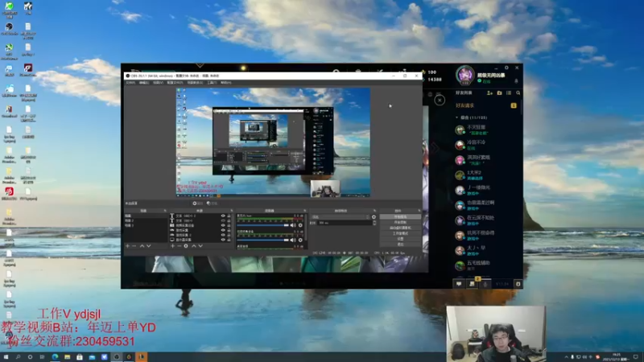Click the pop-out icon on the scene transitions dock header
The width and height of the screenshot is (644, 362).
coord(374,211)
